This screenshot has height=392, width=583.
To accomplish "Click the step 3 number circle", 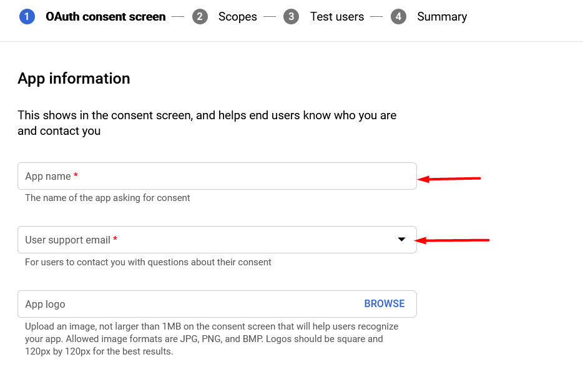I will click(291, 17).
